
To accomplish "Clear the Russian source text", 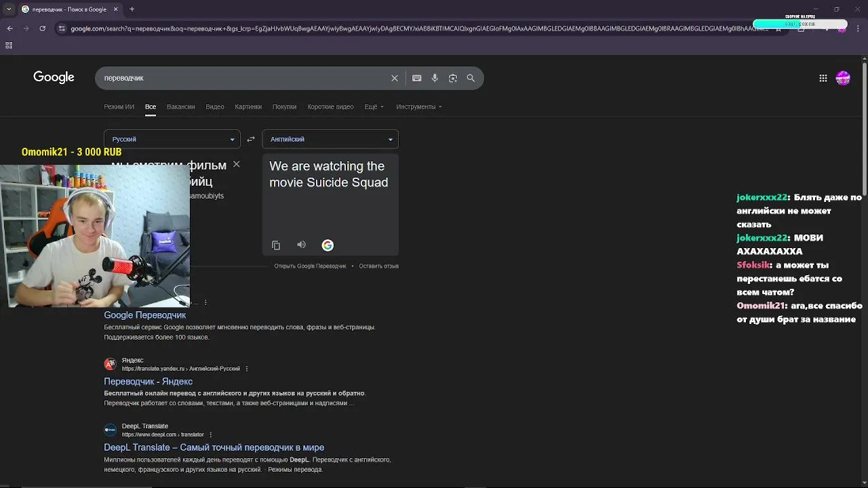I will (x=236, y=164).
